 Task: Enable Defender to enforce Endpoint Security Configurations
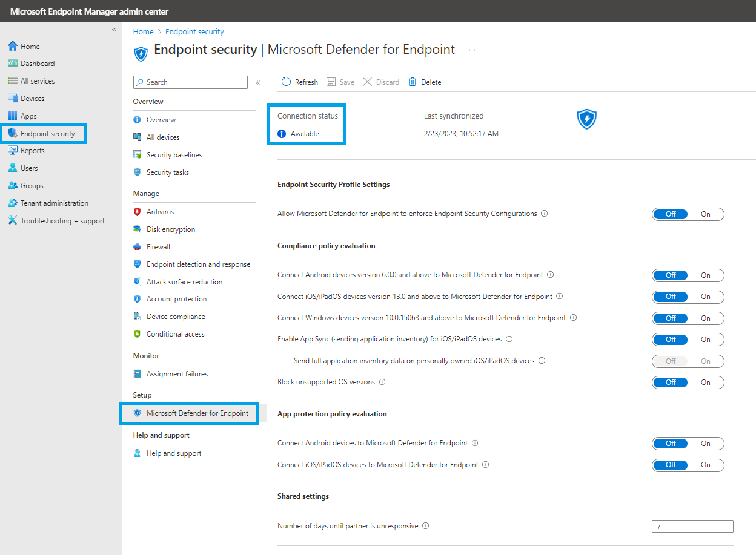[705, 214]
